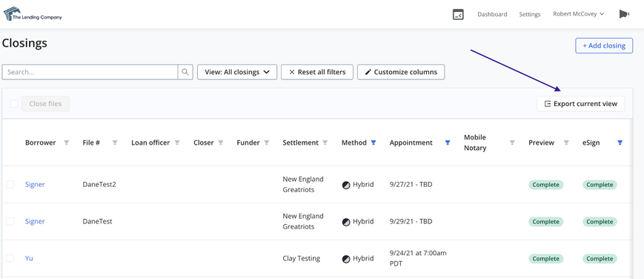Click Clay Testing settlement cell

(302, 258)
